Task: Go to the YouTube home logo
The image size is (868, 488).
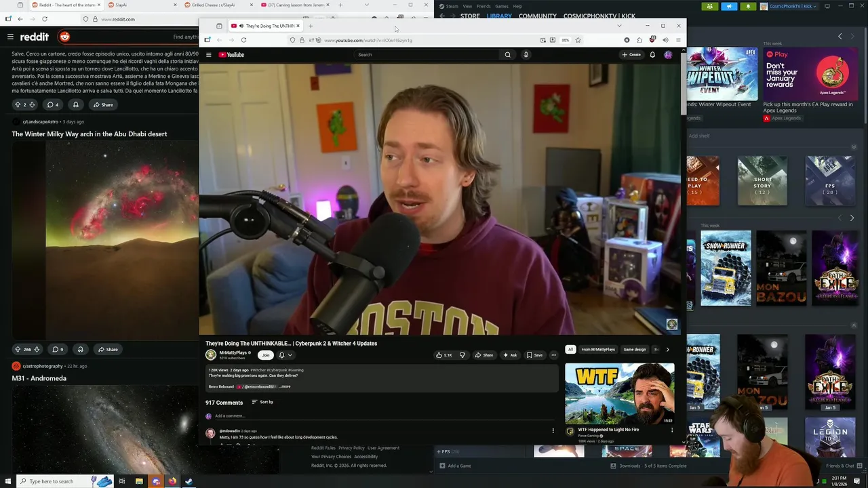Action: [231, 55]
